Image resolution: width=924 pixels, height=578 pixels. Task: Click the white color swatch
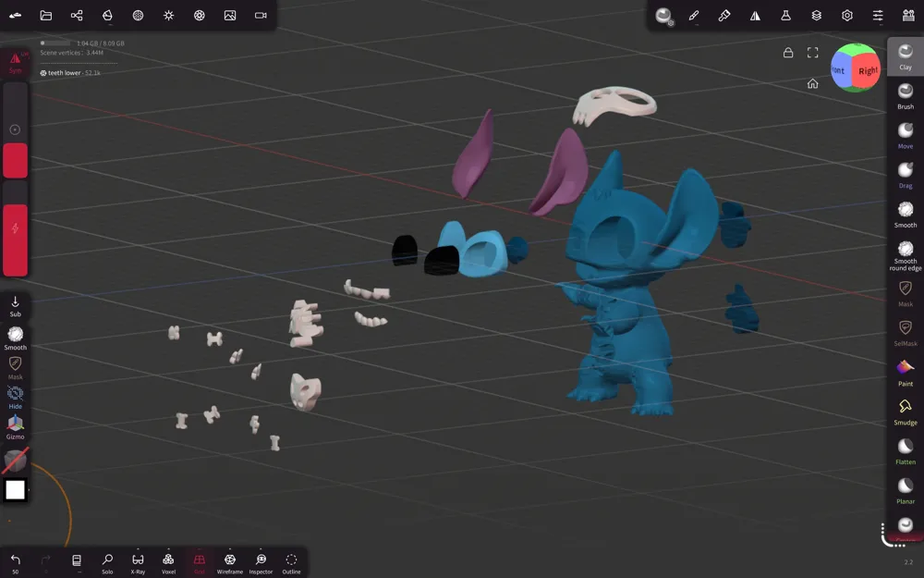click(16, 489)
